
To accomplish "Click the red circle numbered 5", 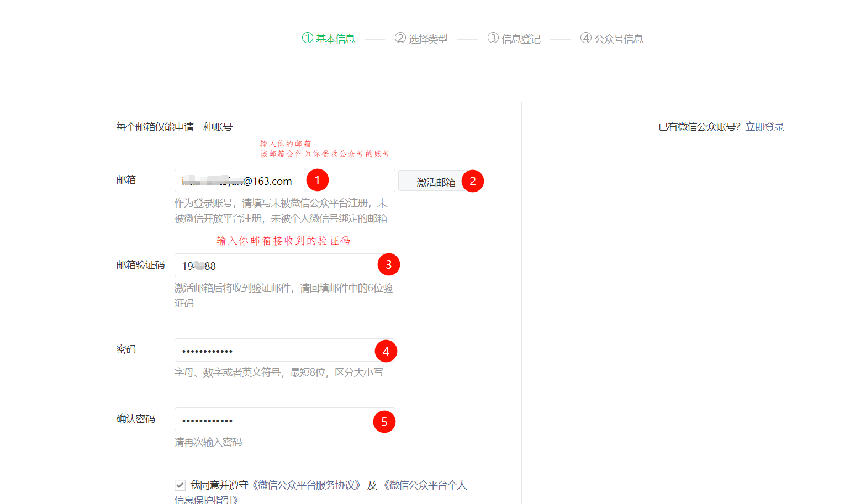I will (x=384, y=422).
